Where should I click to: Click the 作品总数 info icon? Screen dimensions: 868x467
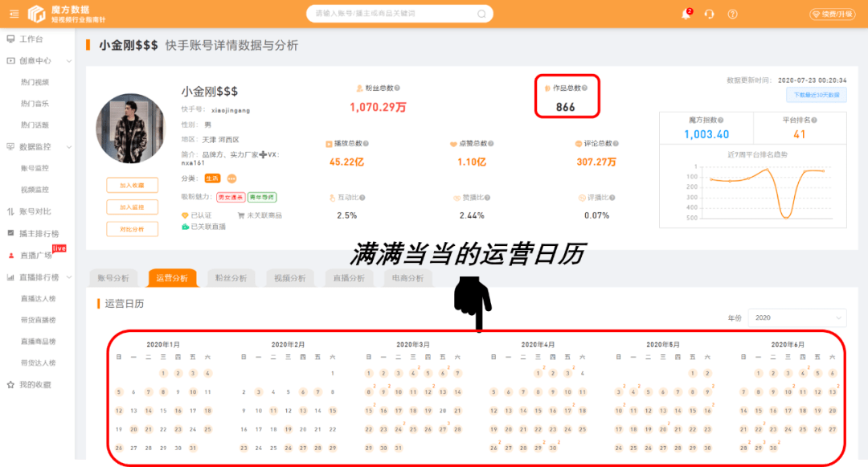coord(584,88)
